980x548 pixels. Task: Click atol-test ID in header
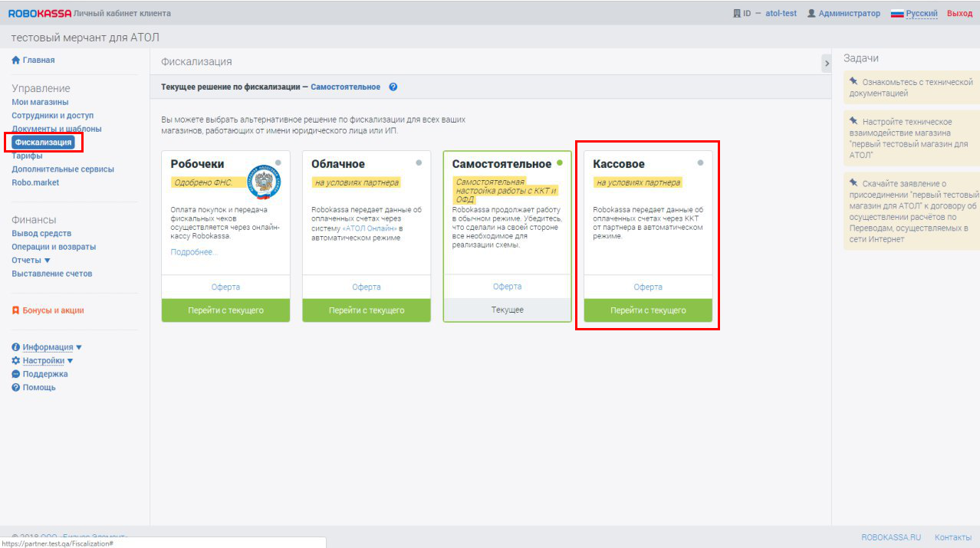[781, 14]
